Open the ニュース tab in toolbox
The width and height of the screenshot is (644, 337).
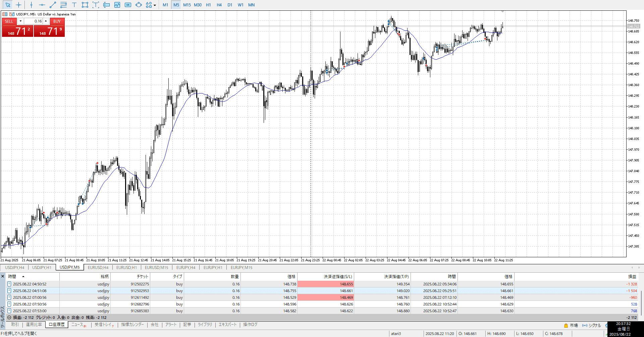pyautogui.click(x=77, y=325)
